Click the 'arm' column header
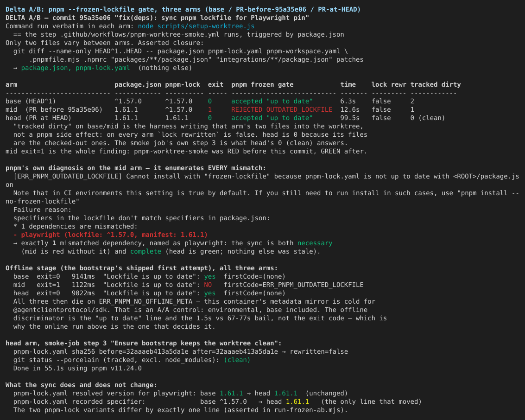 12,84
